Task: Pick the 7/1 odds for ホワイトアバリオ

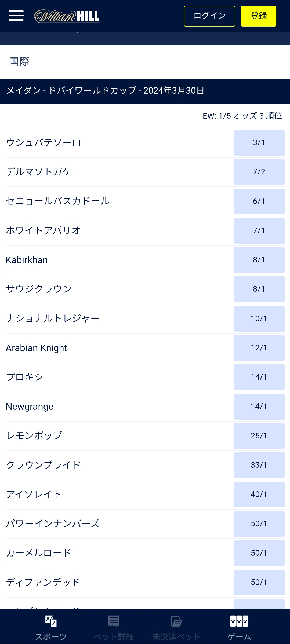Action: (259, 230)
